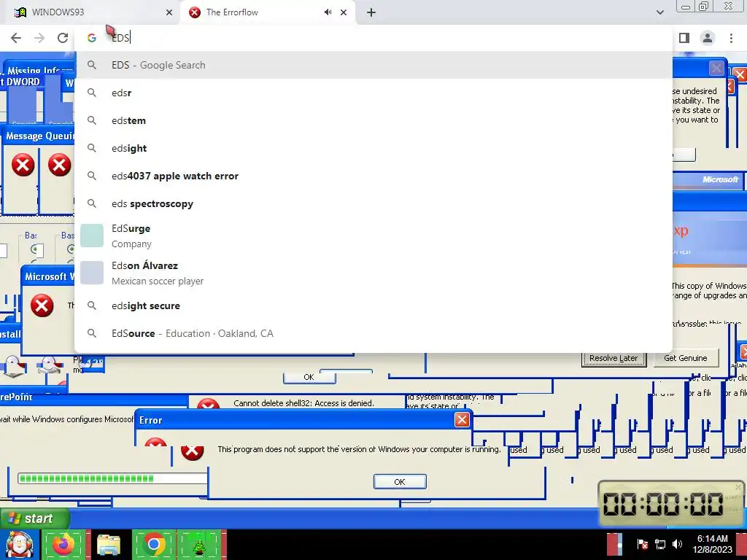This screenshot has width=747, height=560.
Task: Expand the tab search chevron
Action: [659, 12]
